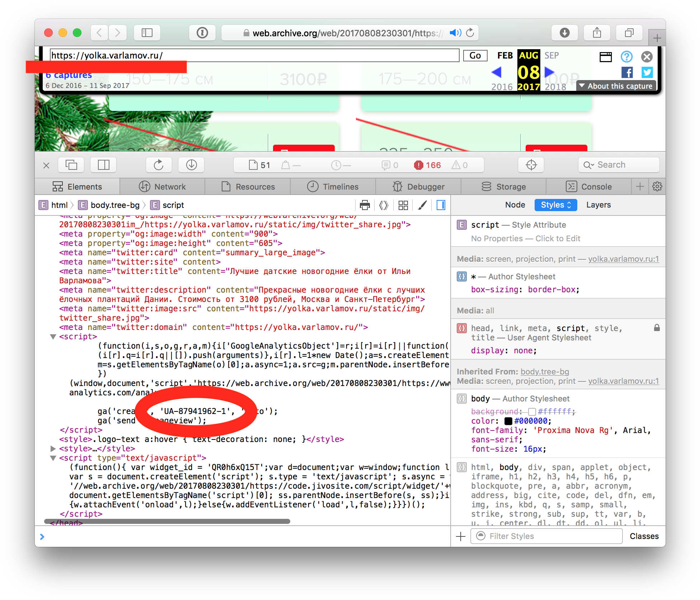The image size is (700, 600).
Task: Open the captures link
Action: point(69,75)
